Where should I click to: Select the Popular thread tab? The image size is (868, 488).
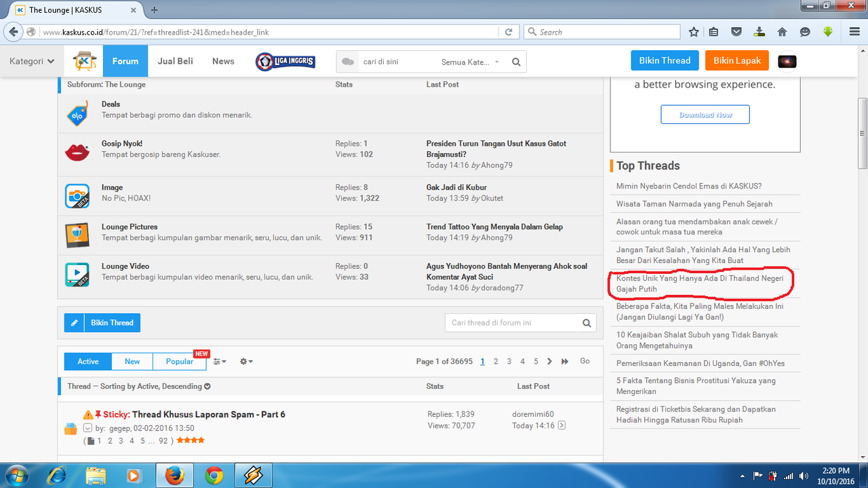pyautogui.click(x=180, y=361)
